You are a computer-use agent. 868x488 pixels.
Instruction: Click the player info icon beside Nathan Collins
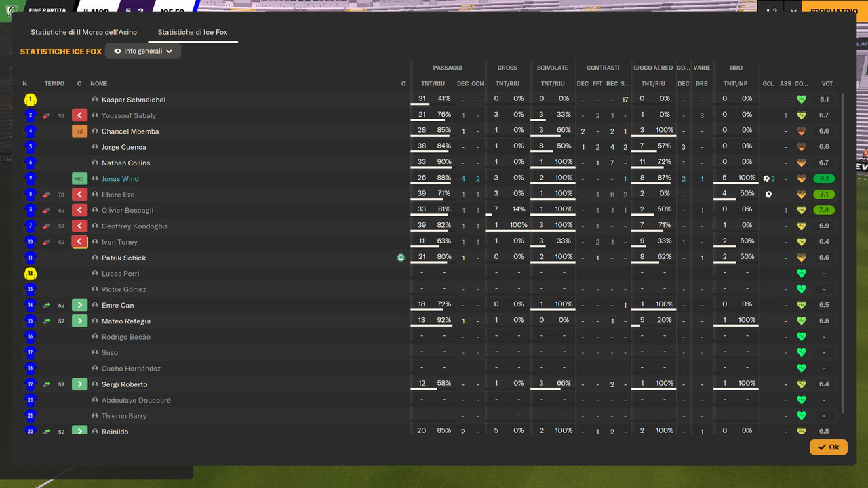[95, 163]
